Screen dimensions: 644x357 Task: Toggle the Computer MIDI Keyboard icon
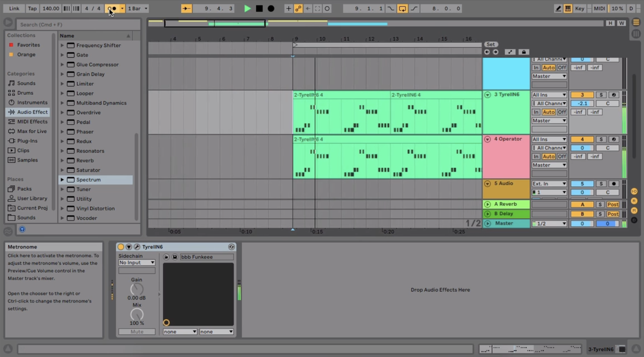click(x=568, y=9)
